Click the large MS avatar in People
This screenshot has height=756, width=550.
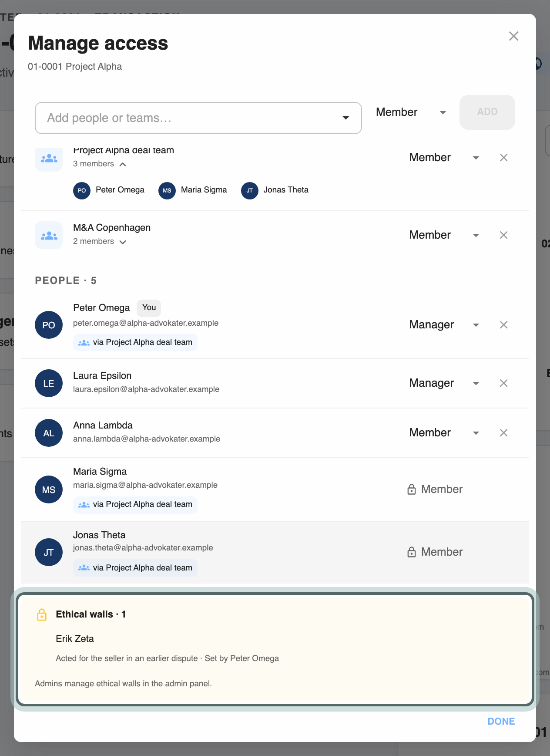click(49, 489)
